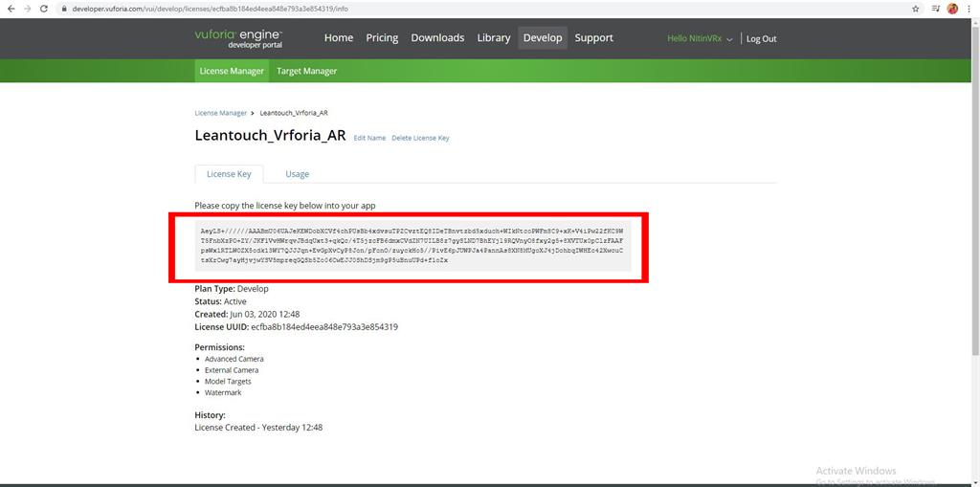
Task: Select the License Manager tab
Action: (x=232, y=71)
